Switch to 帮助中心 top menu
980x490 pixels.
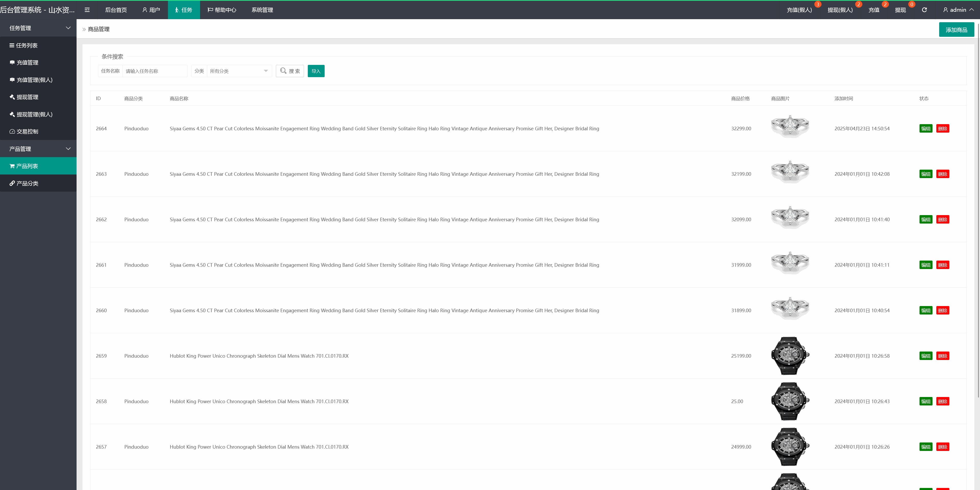(222, 10)
